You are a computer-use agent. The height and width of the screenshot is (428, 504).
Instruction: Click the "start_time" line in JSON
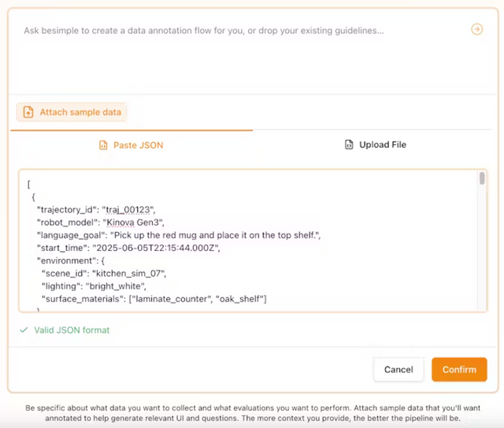click(x=128, y=248)
